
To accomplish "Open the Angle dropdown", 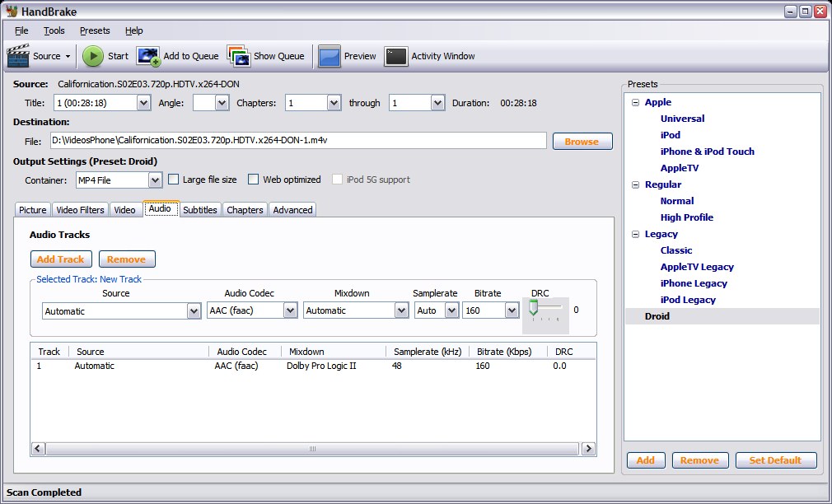I will pos(222,103).
